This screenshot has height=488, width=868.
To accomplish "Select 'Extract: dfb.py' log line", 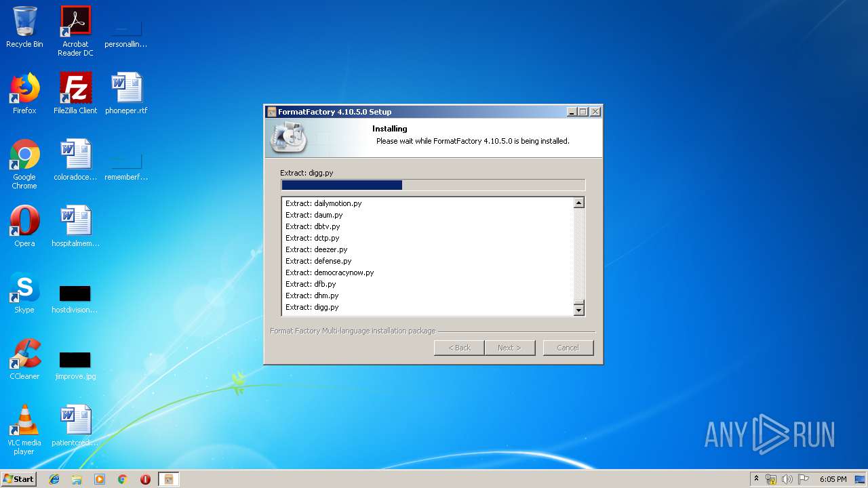I will [x=311, y=284].
